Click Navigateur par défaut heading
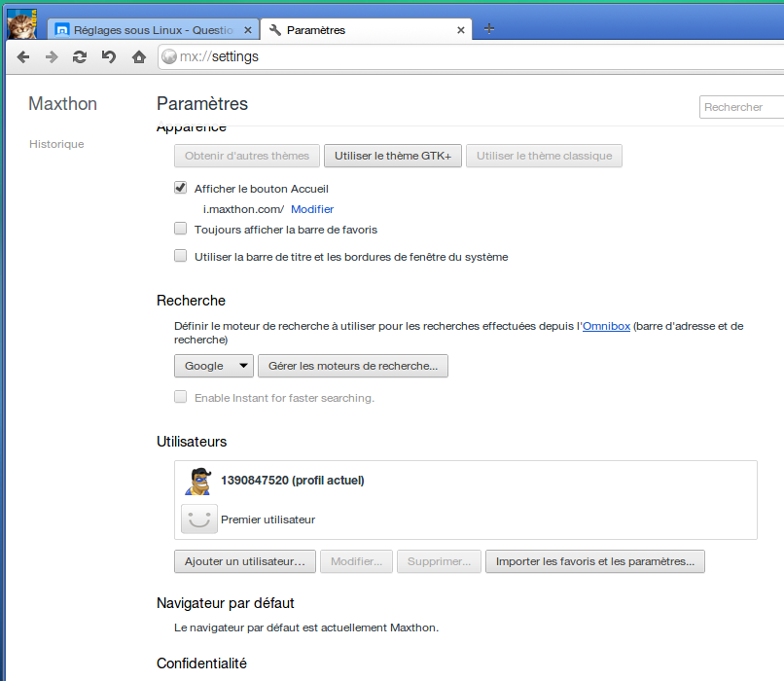This screenshot has height=681, width=784. 226,603
